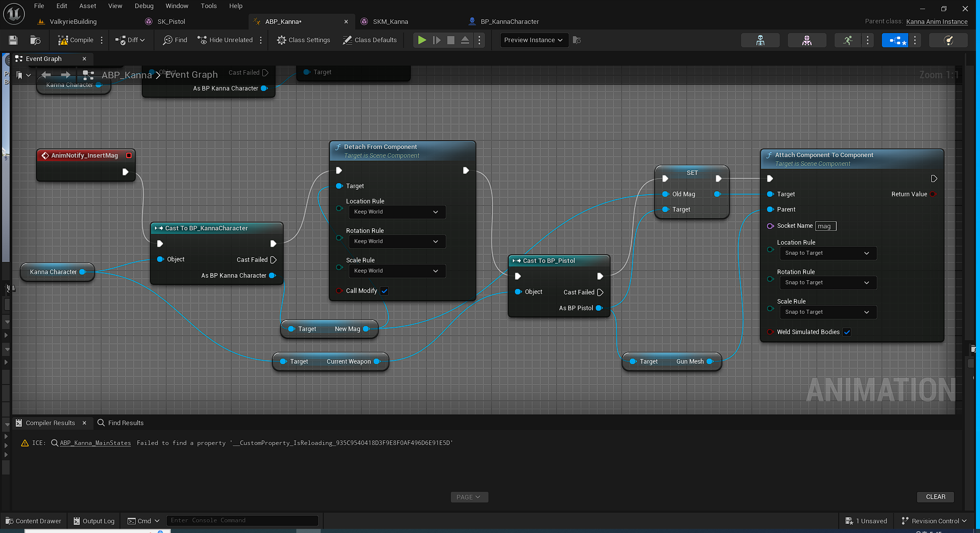Image resolution: width=980 pixels, height=533 pixels.
Task: Toggle Hide Unrelated nodes
Action: pos(225,40)
